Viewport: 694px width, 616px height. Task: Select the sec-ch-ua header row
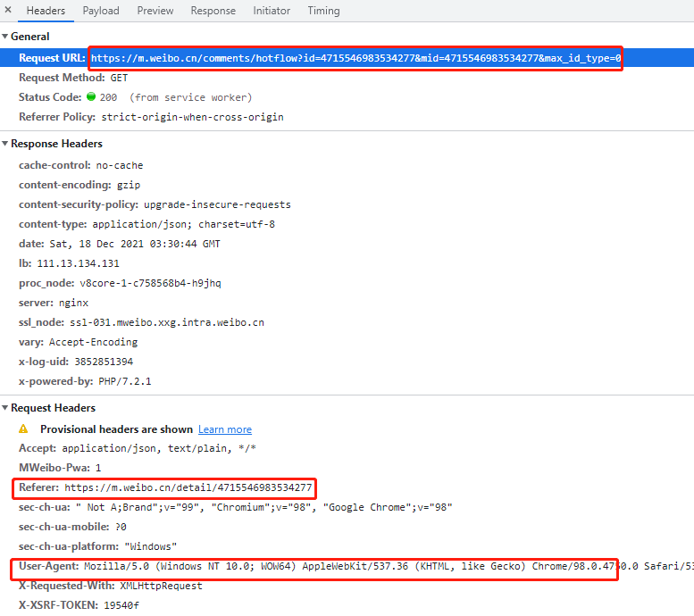coord(236,507)
